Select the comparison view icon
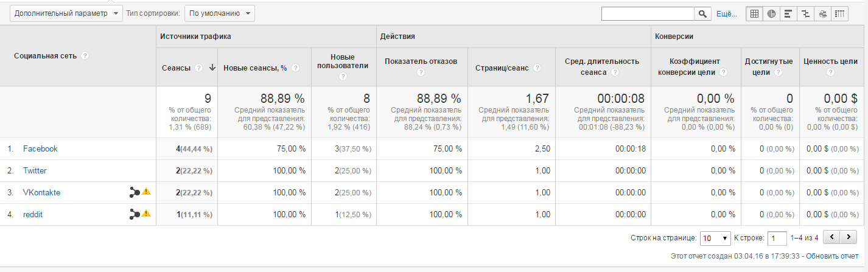The image size is (868, 272). [805, 14]
